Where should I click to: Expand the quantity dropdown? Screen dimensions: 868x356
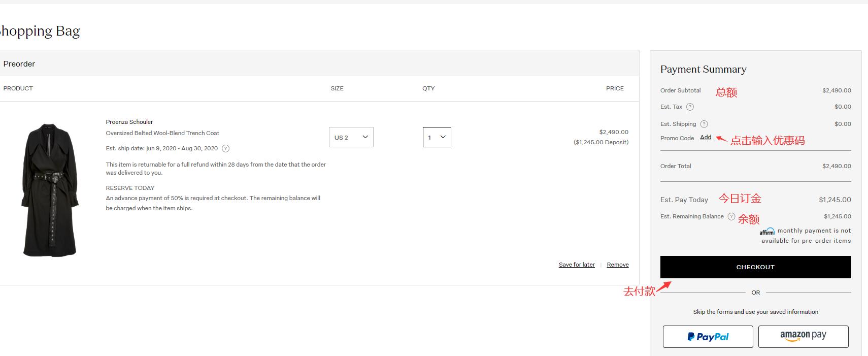(x=437, y=137)
